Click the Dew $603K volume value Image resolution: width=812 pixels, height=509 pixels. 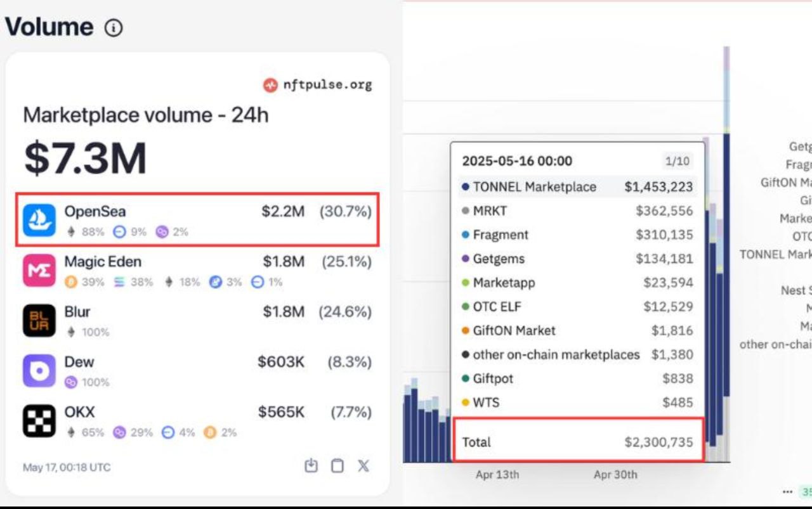281,362
